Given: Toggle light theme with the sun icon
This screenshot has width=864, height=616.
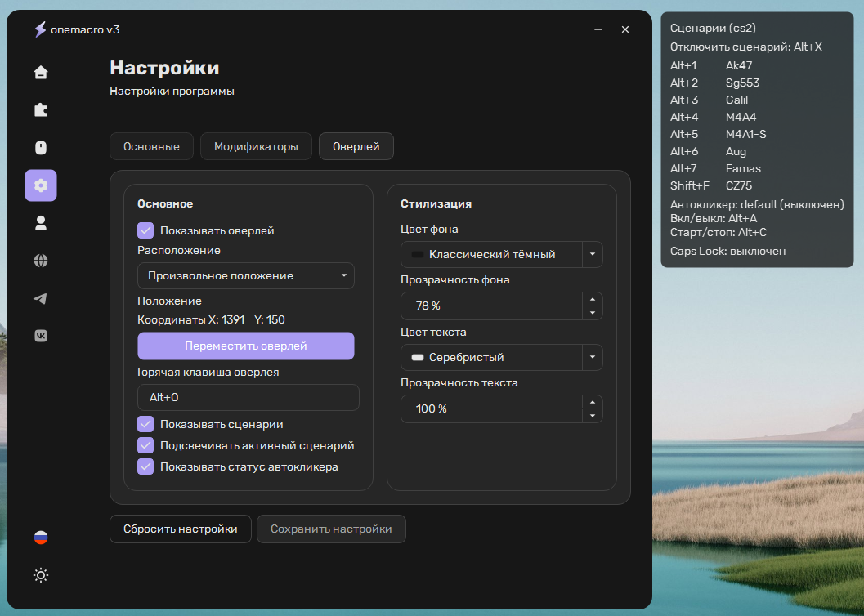Looking at the screenshot, I should [x=41, y=575].
